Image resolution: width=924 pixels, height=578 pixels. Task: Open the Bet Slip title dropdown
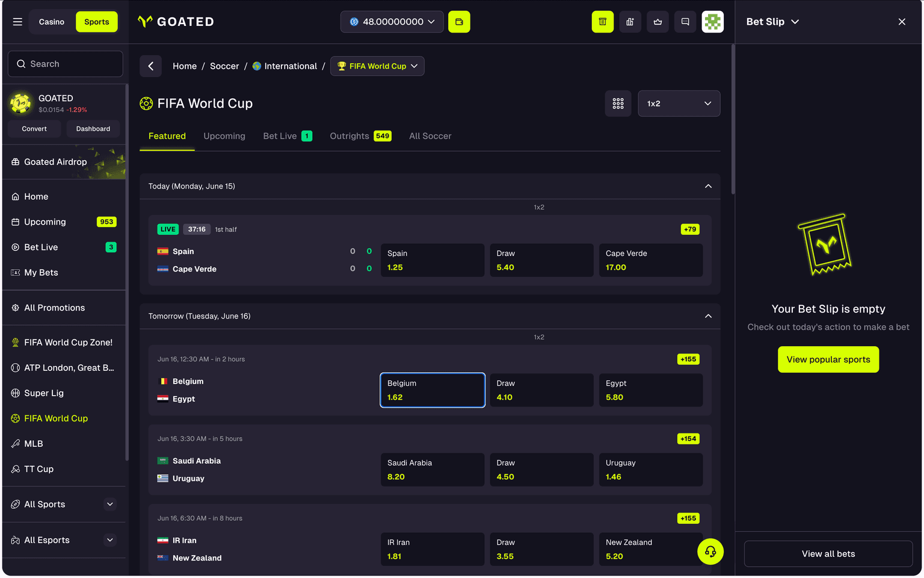pyautogui.click(x=773, y=22)
